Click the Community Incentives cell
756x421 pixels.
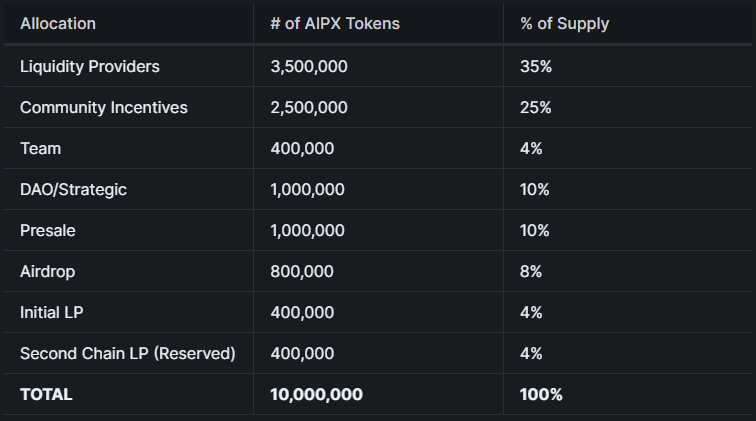104,108
